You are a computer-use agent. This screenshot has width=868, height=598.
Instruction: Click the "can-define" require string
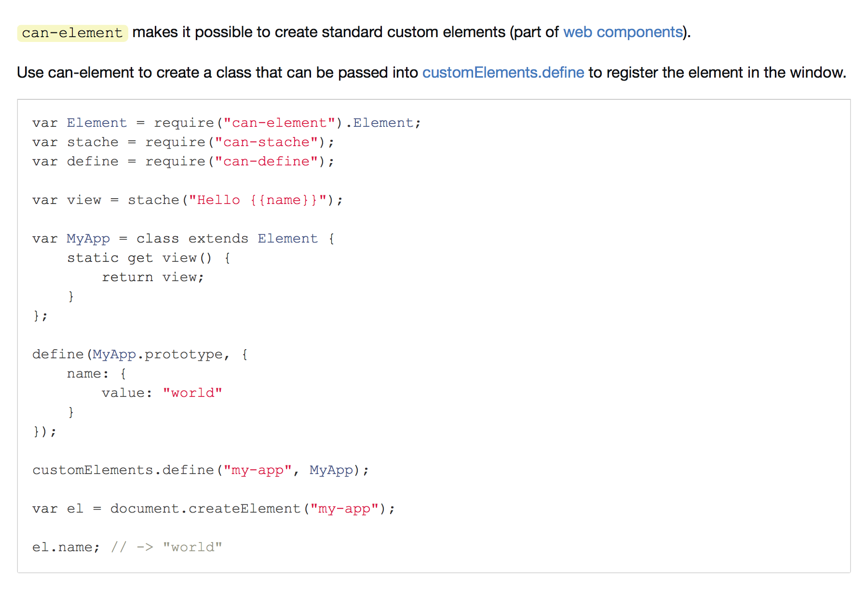coord(266,162)
